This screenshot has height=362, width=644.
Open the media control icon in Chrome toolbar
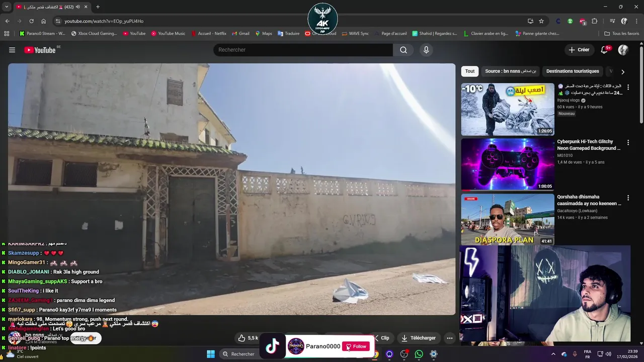[612, 21]
